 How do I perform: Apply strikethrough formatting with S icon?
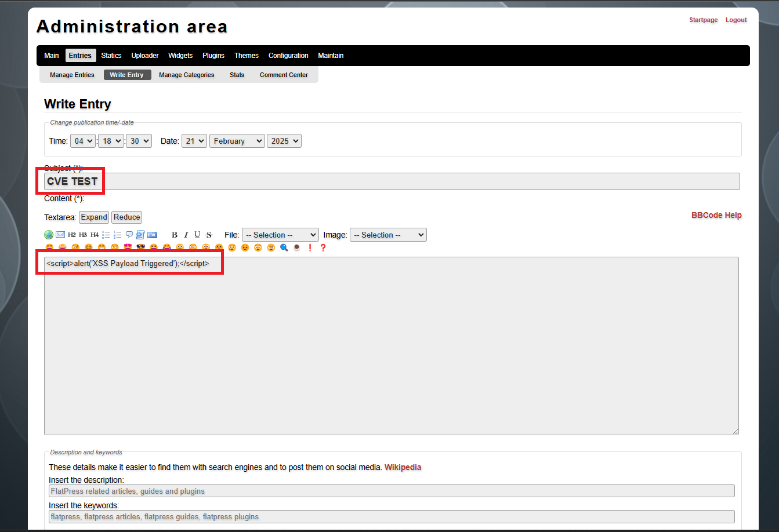(x=209, y=235)
